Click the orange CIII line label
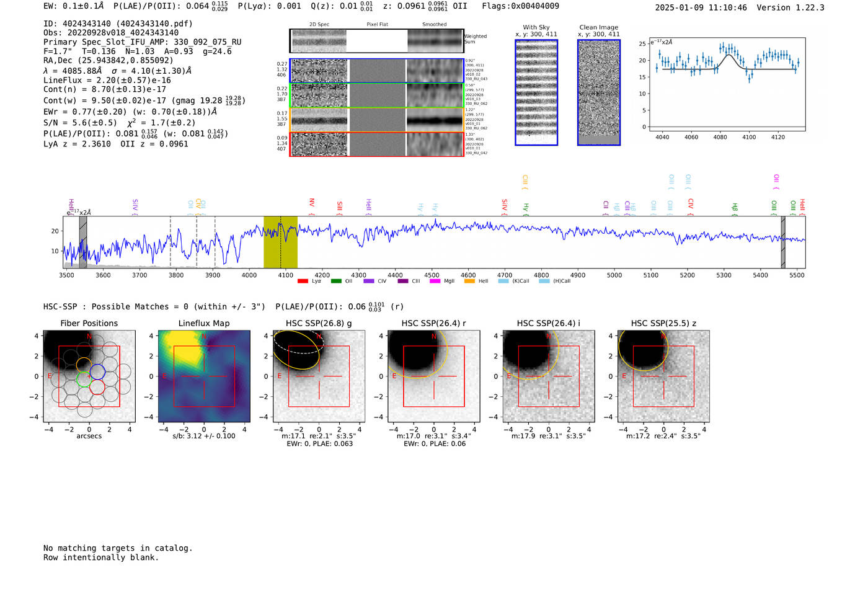 pos(525,180)
